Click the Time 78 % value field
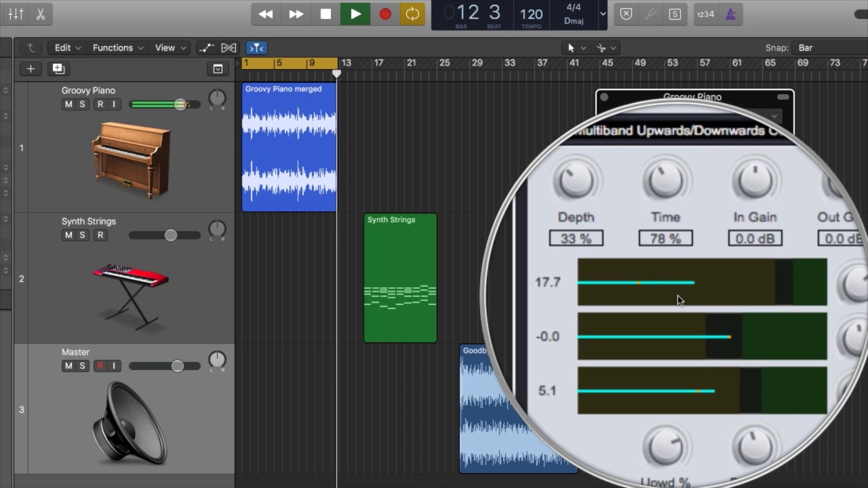 665,239
